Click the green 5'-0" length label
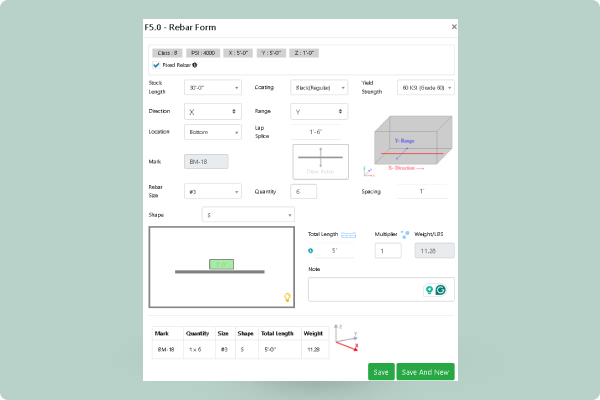 click(221, 264)
